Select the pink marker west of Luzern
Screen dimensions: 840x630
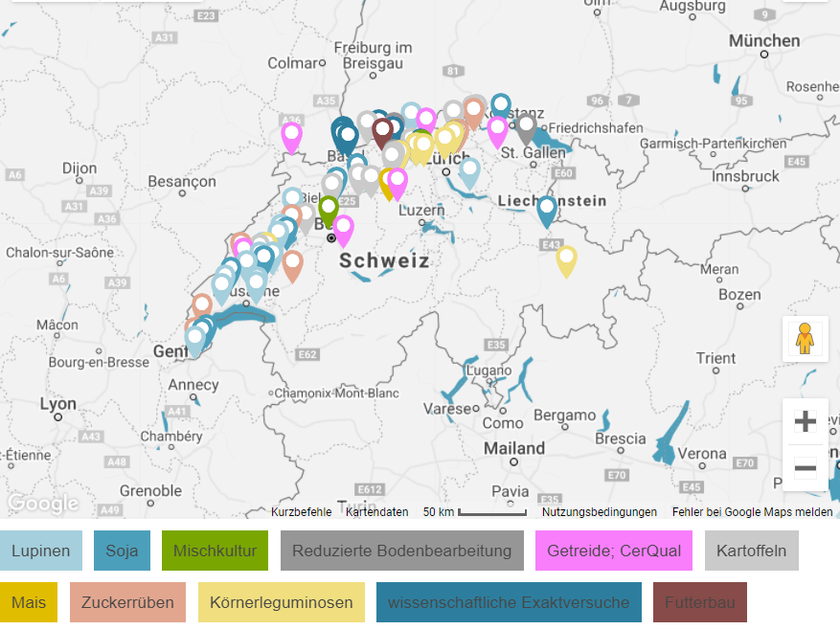pyautogui.click(x=397, y=184)
